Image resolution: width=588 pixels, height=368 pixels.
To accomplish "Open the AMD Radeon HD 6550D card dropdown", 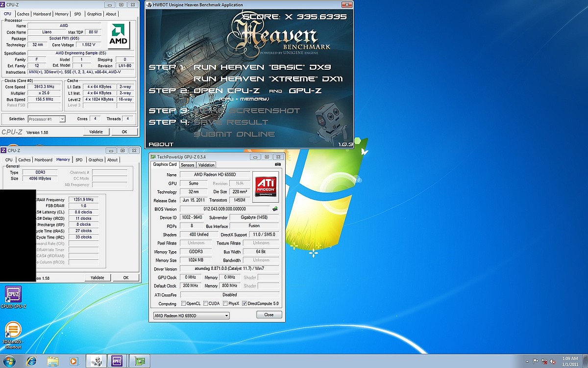I will pos(191,315).
